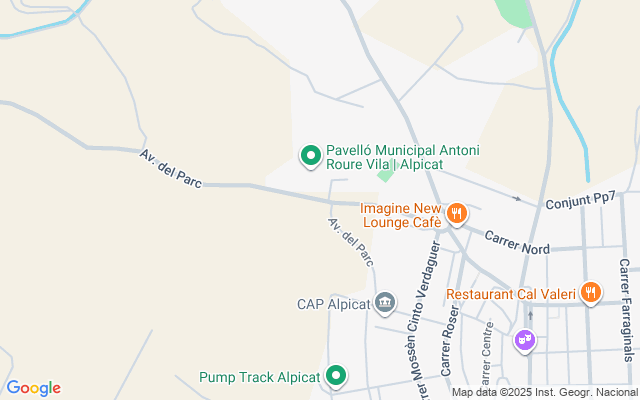Click the Carrer Mossèn Cinto Verdaguer label
This screenshot has width=640, height=400.
click(x=423, y=320)
